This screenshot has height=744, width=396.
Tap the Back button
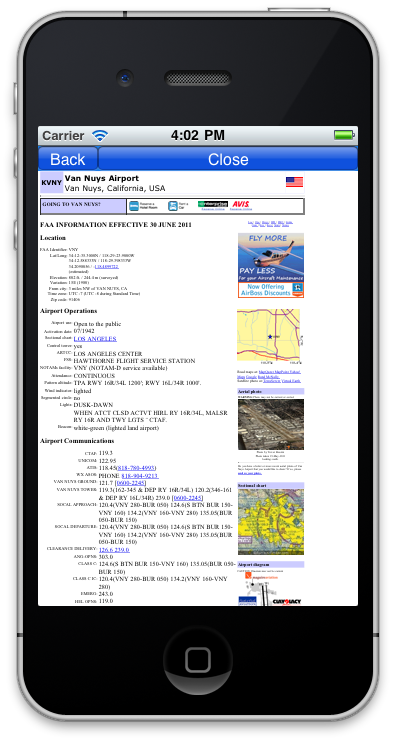(x=68, y=159)
